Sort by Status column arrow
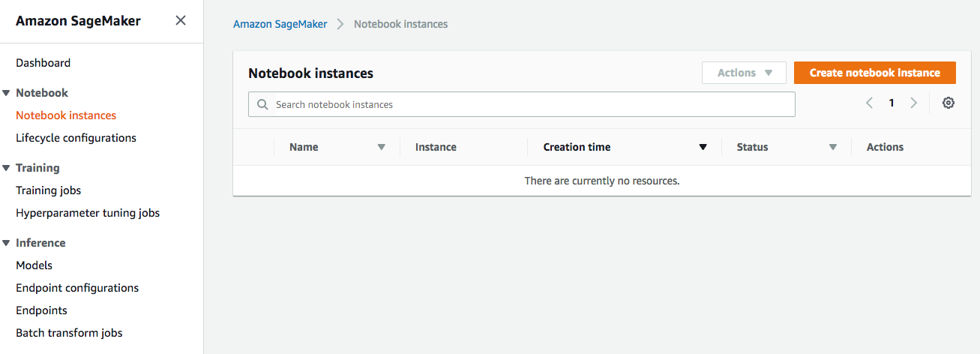Screen dimensions: 980x354 832,147
